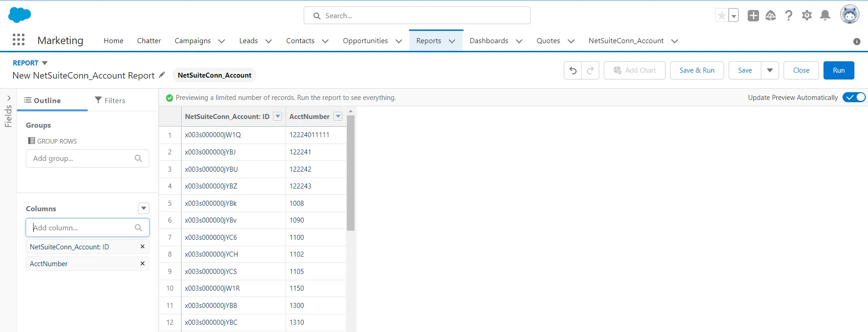Open the App Launcher grid icon
This screenshot has width=868, height=332.
pos(19,40)
